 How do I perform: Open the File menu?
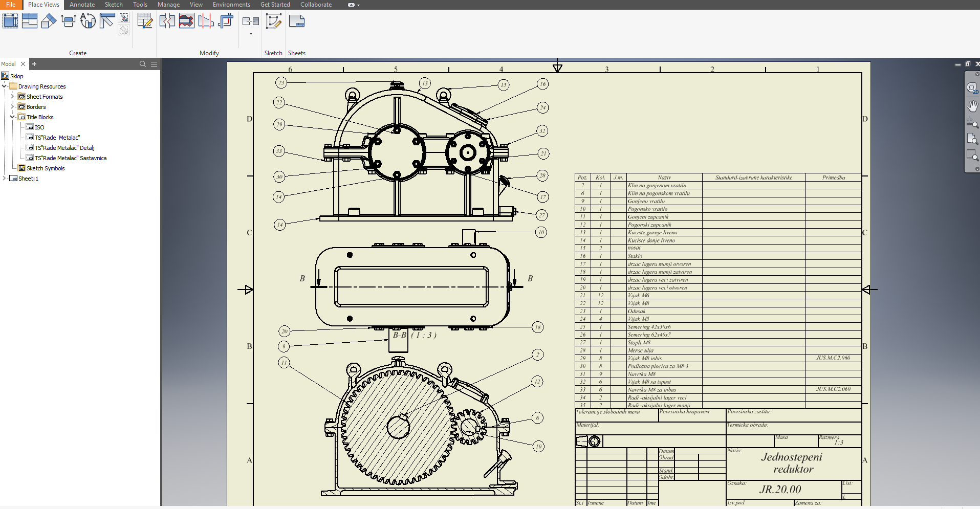[x=11, y=5]
